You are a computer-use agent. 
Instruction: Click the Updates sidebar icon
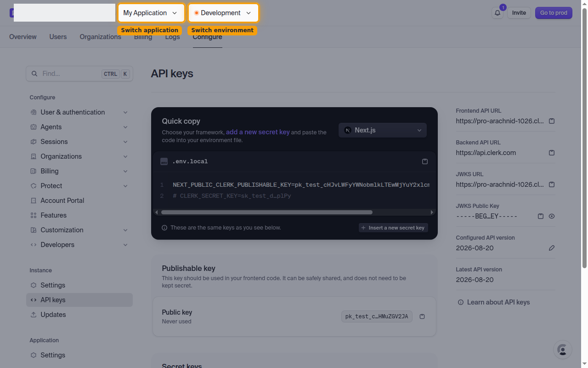[34, 315]
